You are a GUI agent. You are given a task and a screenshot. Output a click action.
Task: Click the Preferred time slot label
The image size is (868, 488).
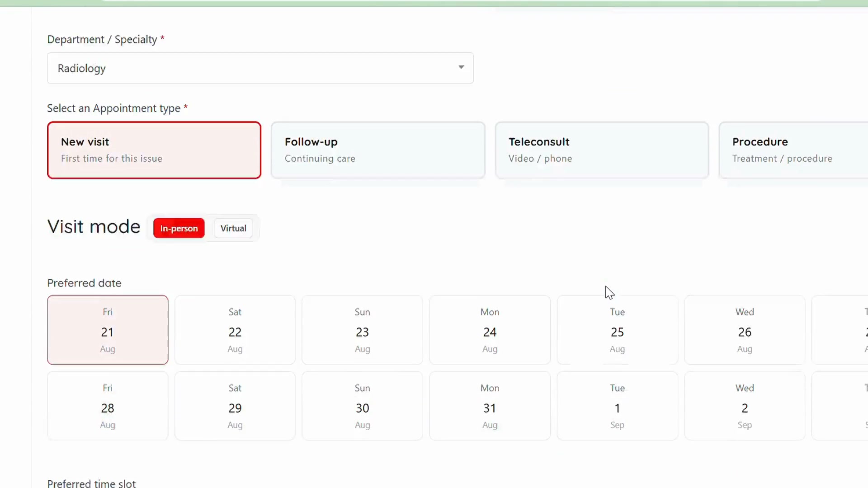[91, 483]
